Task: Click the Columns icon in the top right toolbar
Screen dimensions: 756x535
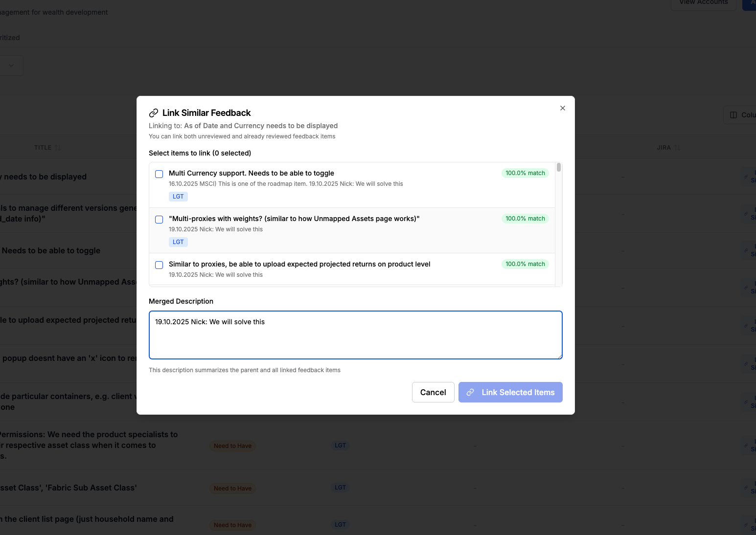Action: [x=733, y=114]
